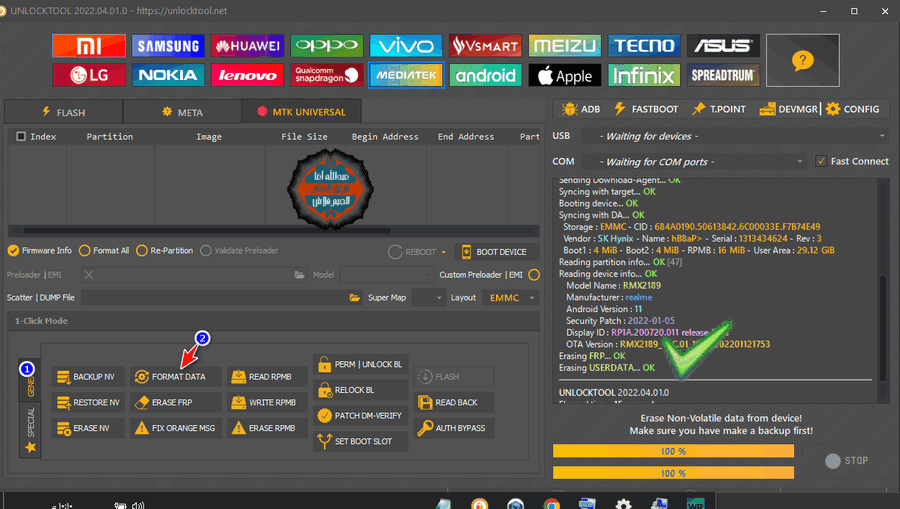Select the Format All option

[x=104, y=251]
